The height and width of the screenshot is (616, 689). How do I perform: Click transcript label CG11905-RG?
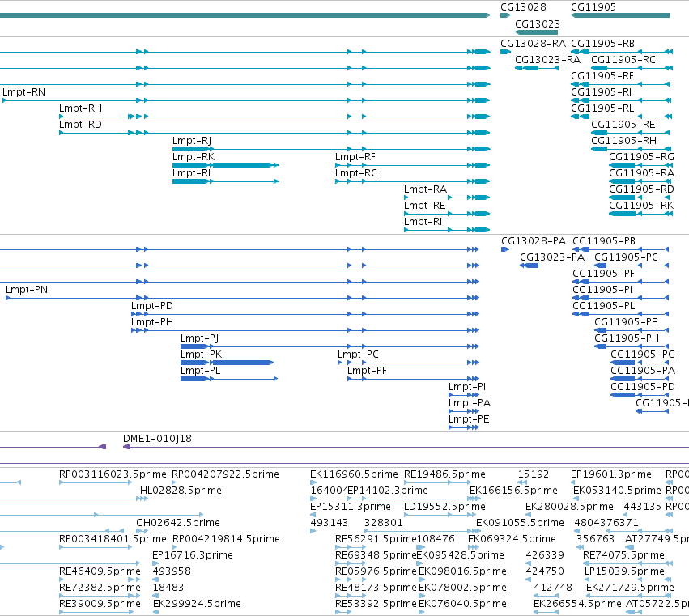[641, 157]
